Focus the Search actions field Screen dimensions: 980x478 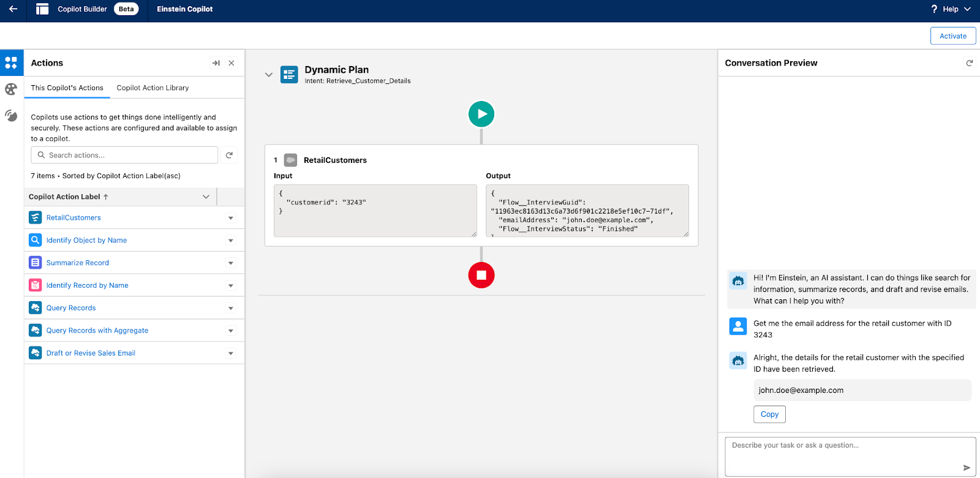[x=124, y=155]
